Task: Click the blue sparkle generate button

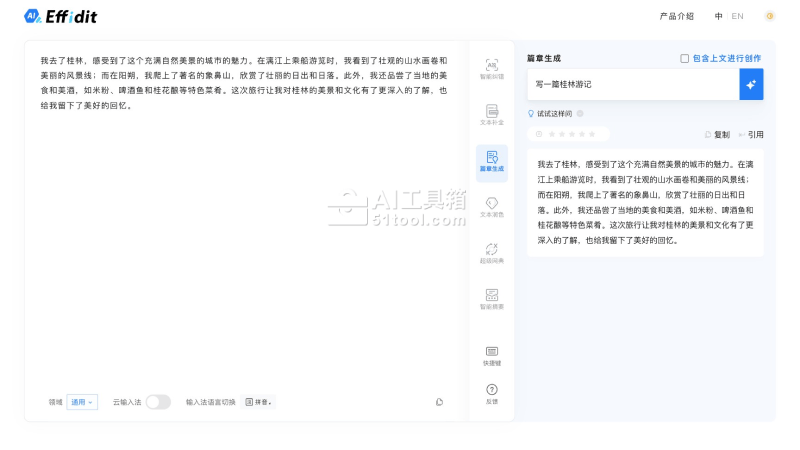Action: 751,85
